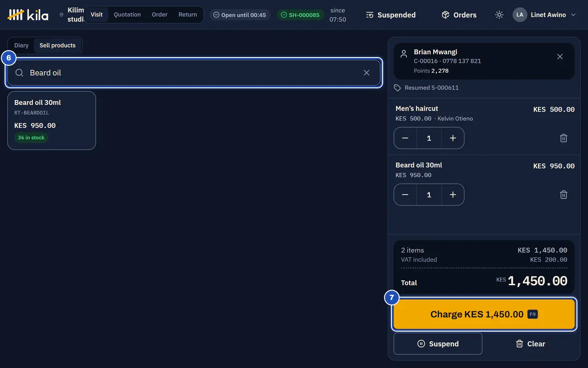Charge KES 1,450.00 for the sale

tap(484, 315)
